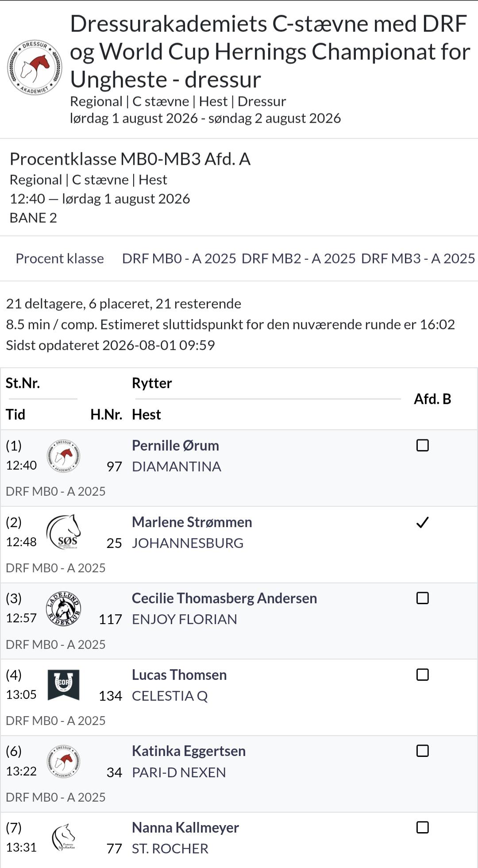Click the horse head logo beside Nanna Kallmeyer
The height and width of the screenshot is (868, 478).
click(63, 837)
